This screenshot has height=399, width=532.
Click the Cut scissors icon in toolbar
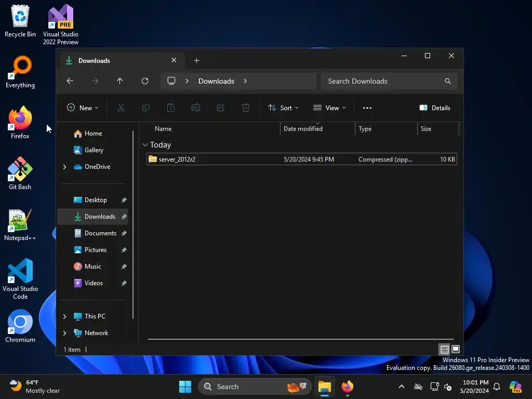pos(121,108)
